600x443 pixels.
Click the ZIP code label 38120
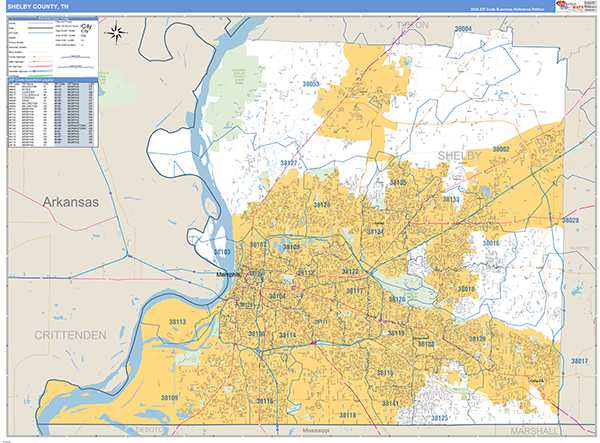click(x=397, y=299)
